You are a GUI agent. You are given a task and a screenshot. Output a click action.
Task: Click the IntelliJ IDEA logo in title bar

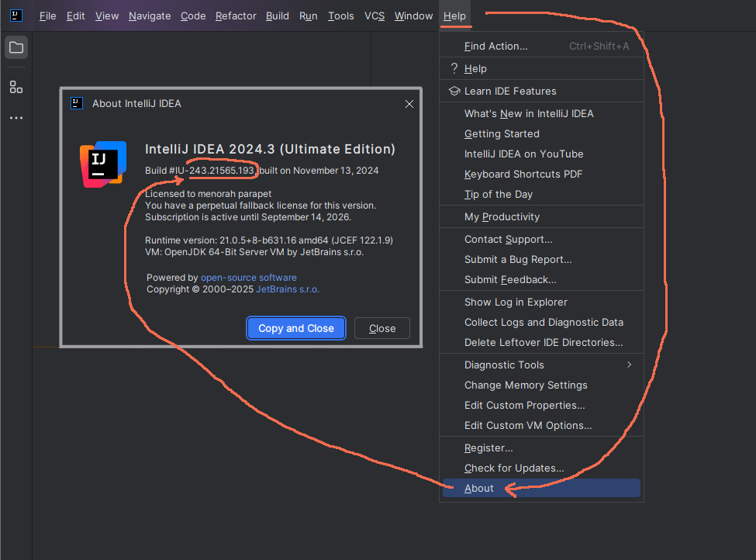[x=16, y=16]
